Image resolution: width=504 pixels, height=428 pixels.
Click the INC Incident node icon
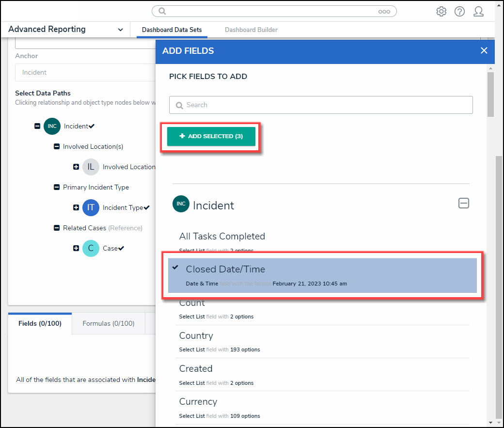click(52, 126)
